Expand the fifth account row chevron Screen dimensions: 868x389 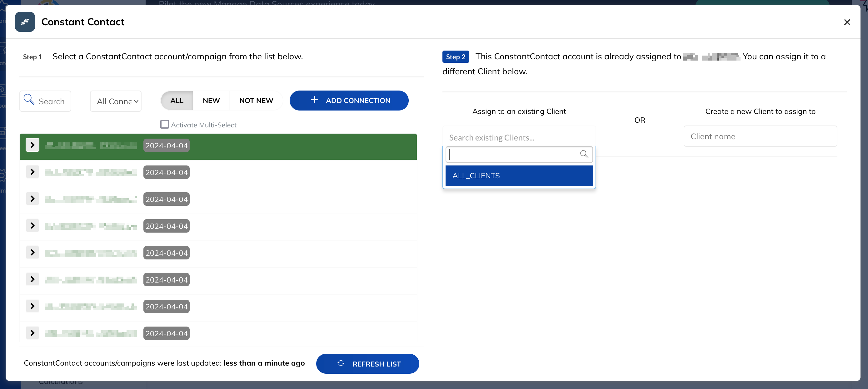(x=32, y=253)
